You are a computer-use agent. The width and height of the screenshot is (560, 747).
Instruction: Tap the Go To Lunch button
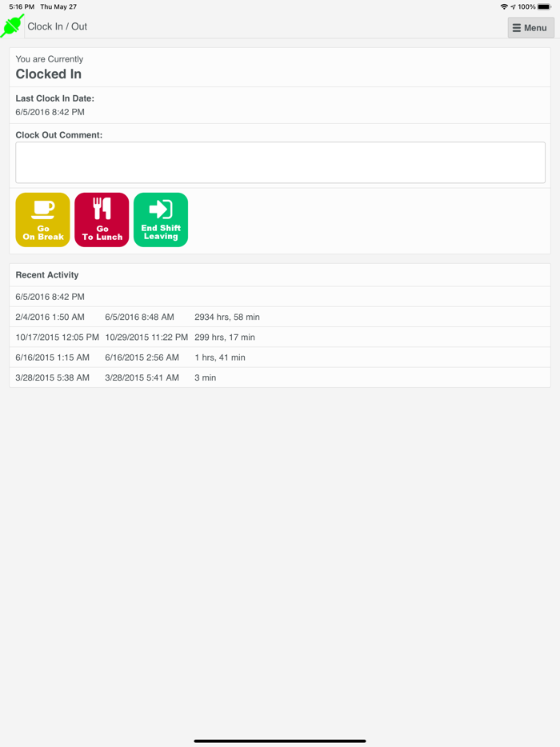click(102, 220)
